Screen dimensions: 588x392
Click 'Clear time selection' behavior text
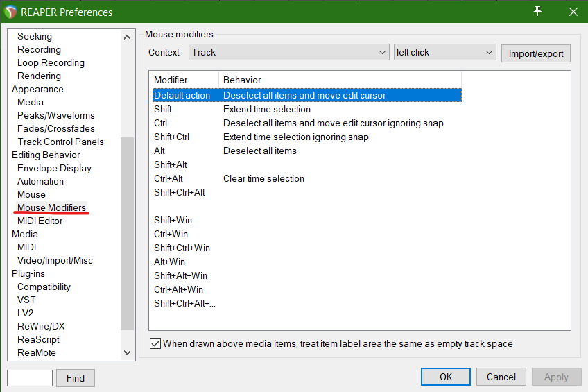pos(263,178)
